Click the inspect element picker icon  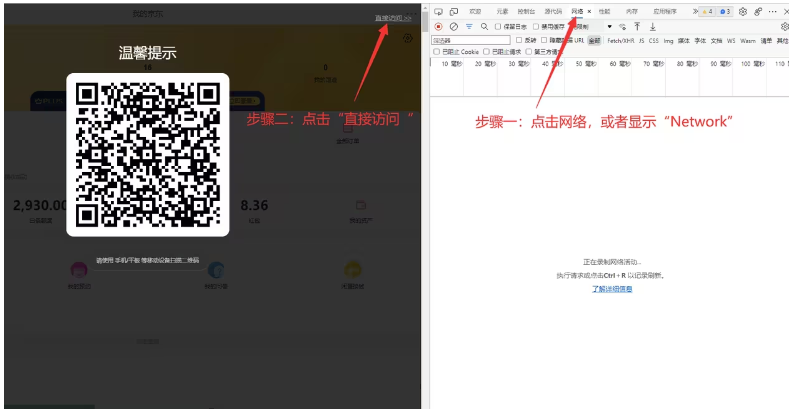439,12
